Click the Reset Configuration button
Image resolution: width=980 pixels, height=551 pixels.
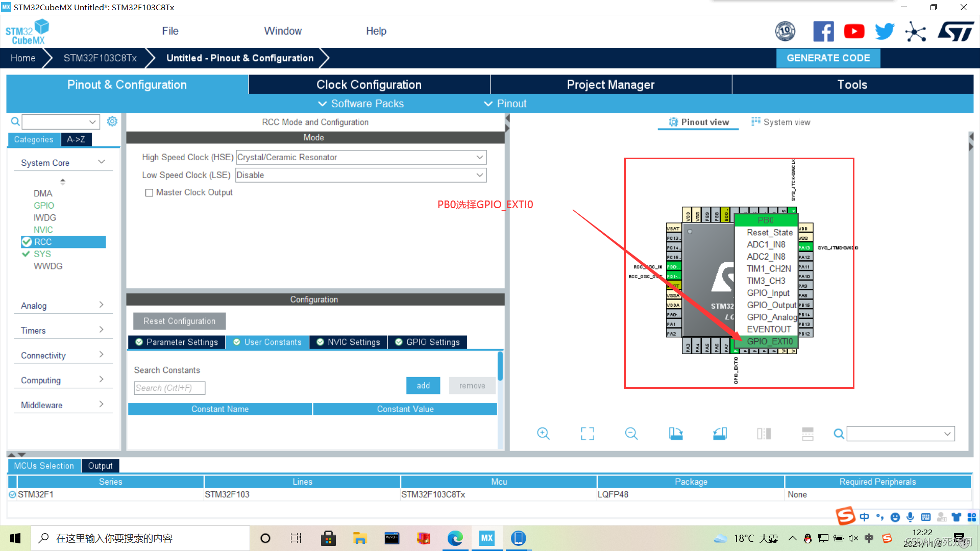tap(179, 321)
